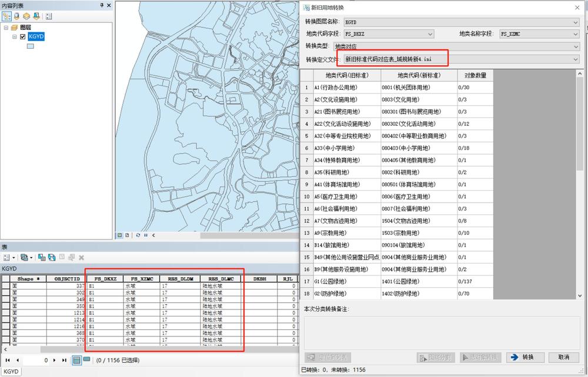Pin the 内容列表 panel
Image resolution: width=588 pixels, height=377 pixels.
tap(102, 5)
